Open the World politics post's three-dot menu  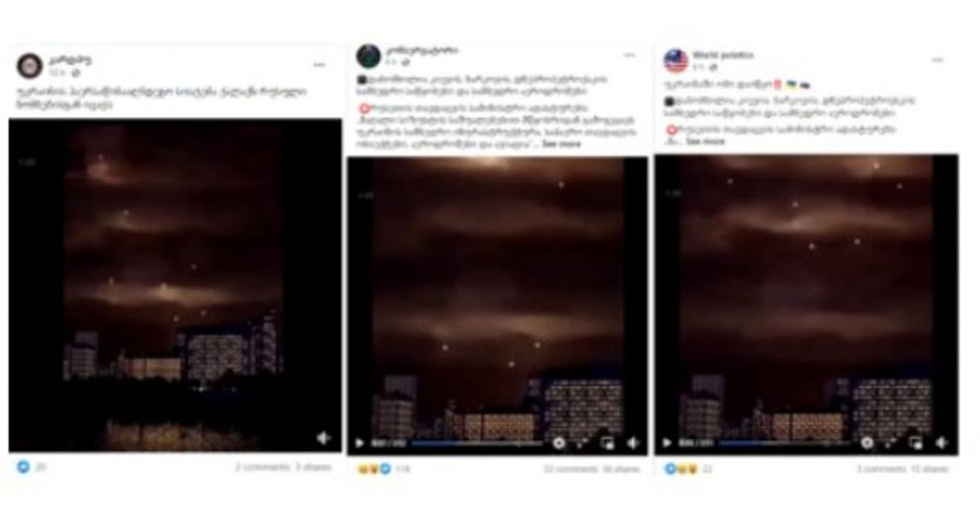point(938,60)
